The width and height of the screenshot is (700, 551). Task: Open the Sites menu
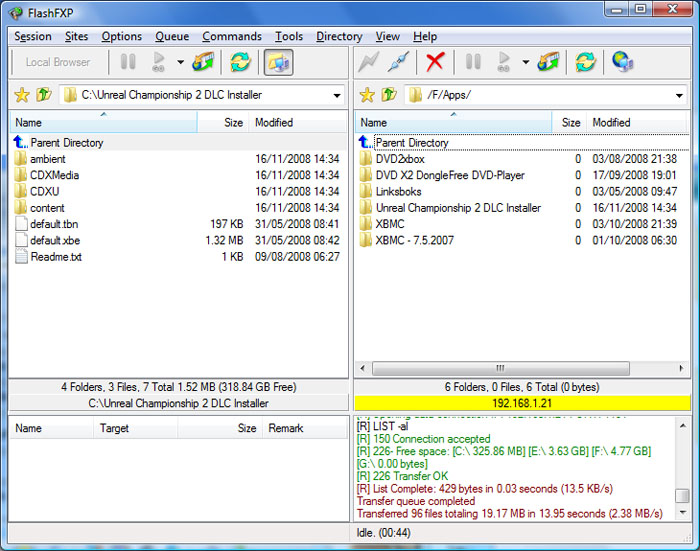point(76,36)
